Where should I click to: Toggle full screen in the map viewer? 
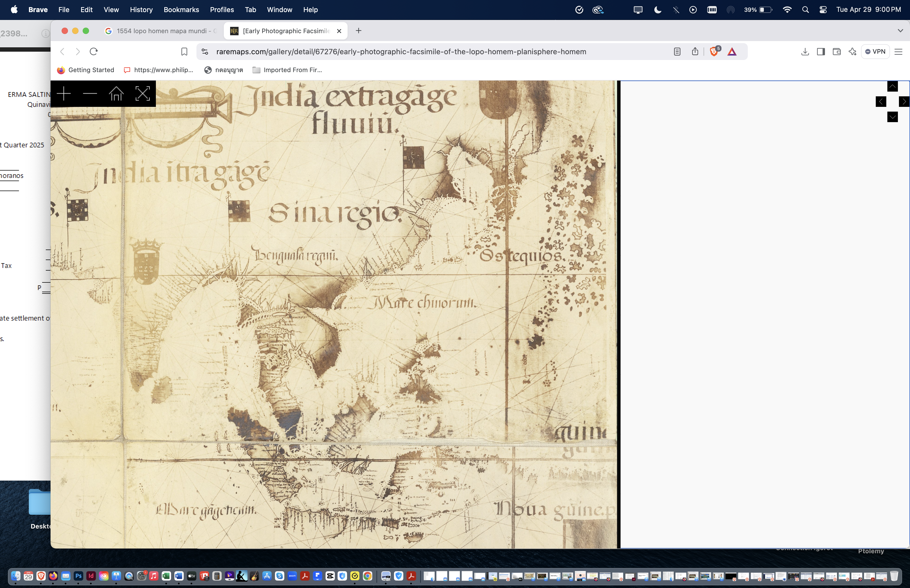142,93
